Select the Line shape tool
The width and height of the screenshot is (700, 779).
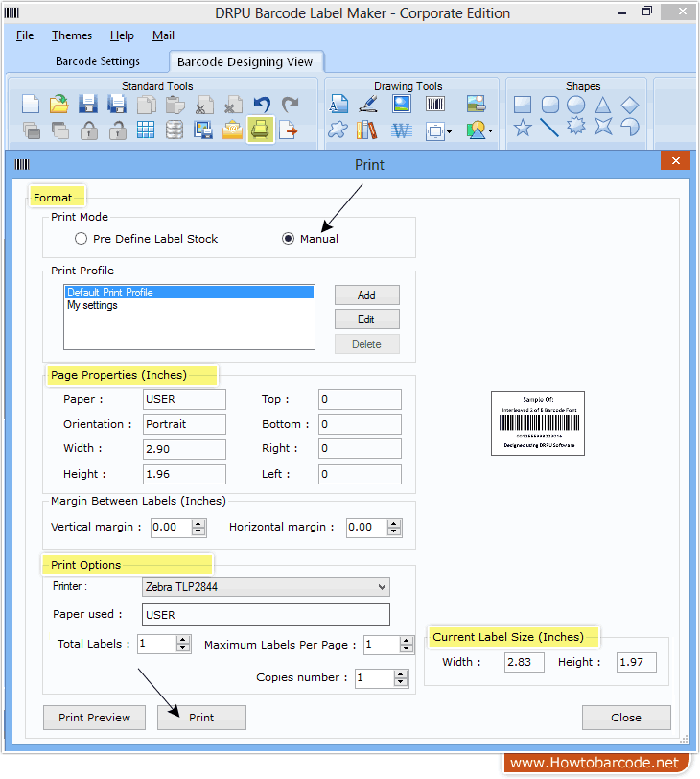[x=549, y=128]
